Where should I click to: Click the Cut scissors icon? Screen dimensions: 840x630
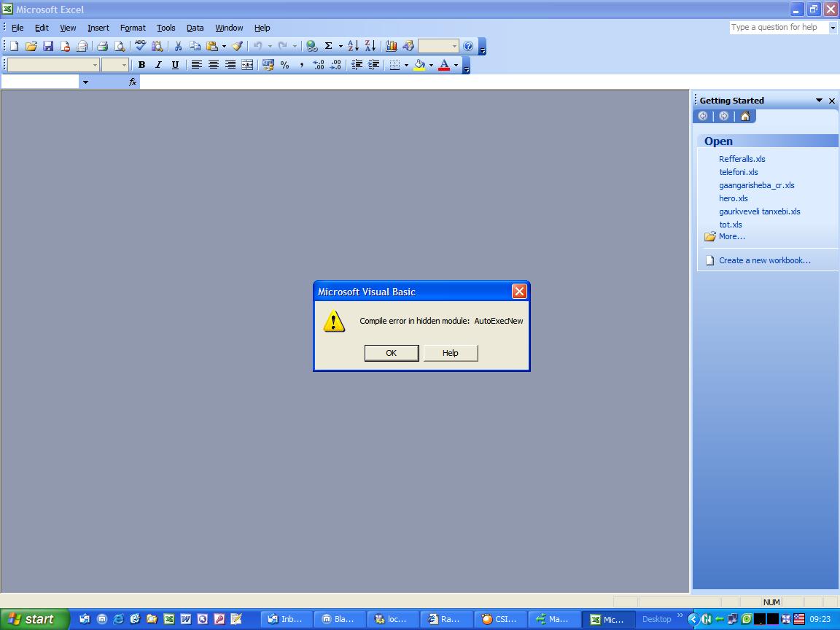click(x=178, y=46)
